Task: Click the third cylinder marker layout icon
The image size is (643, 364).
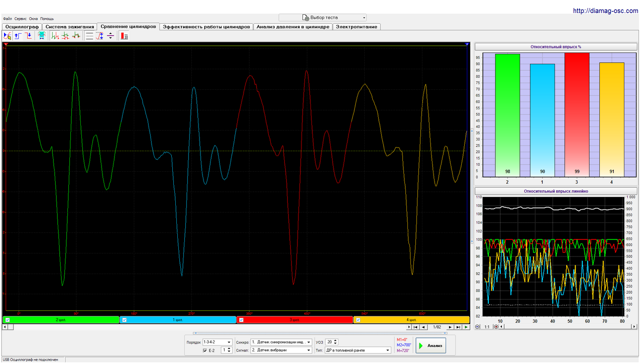Action: 76,36
